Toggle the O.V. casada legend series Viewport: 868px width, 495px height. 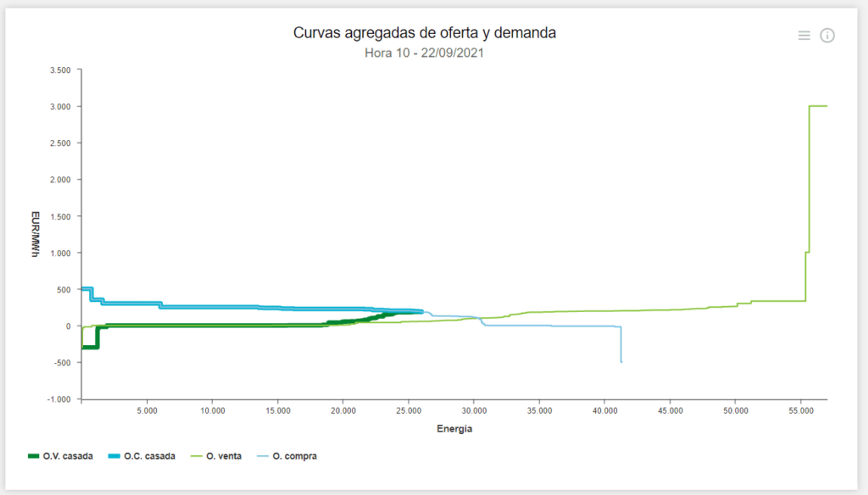[68, 456]
